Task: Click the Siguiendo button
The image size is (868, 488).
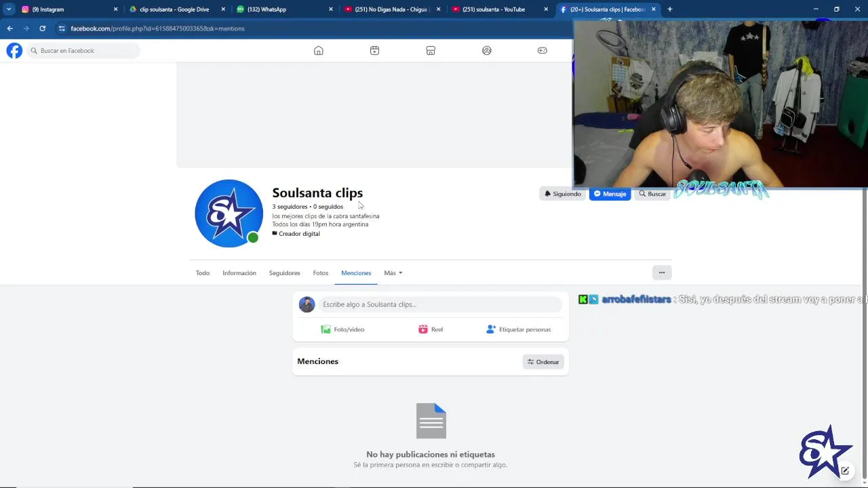Action: point(562,194)
